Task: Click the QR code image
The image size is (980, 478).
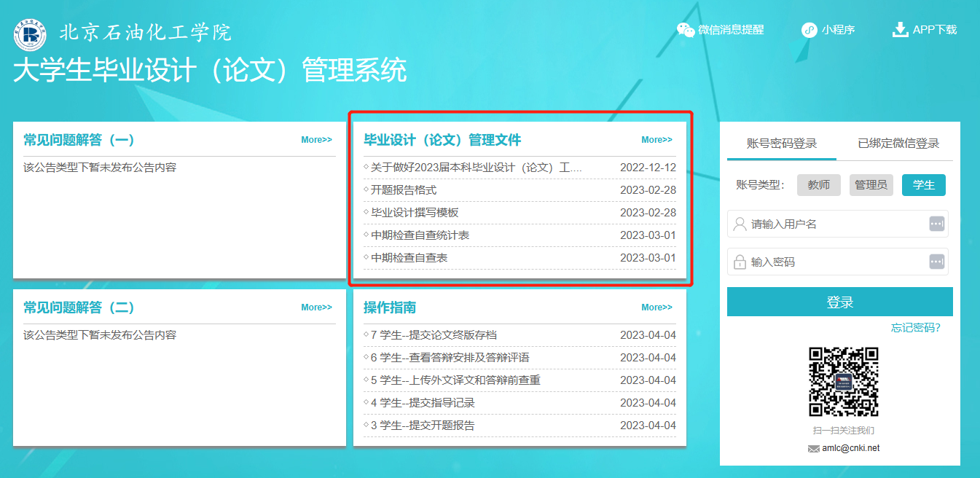Action: pos(843,382)
